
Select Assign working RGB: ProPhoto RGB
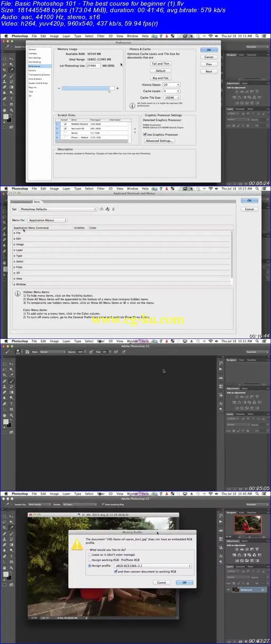coord(89,560)
